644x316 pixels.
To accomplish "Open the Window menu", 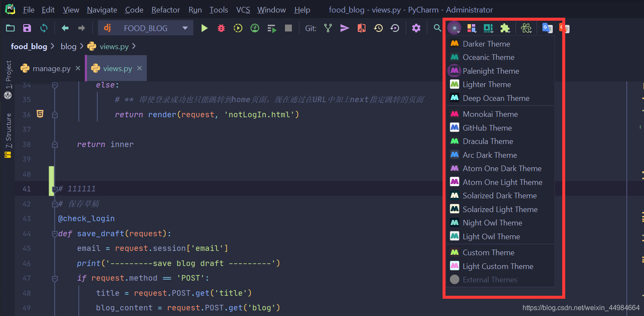I will [272, 10].
